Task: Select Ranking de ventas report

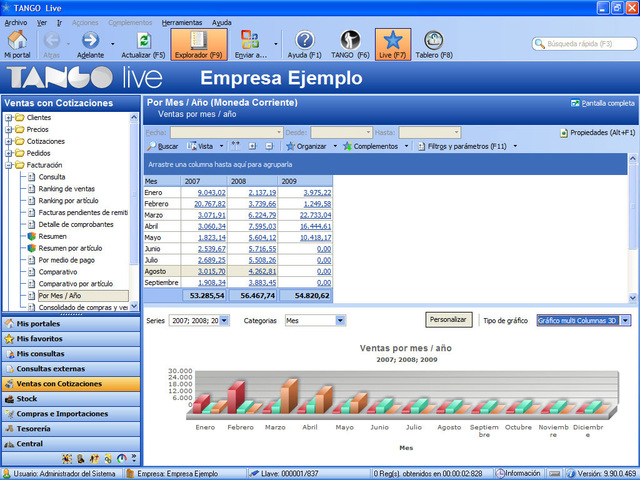Action: click(67, 189)
